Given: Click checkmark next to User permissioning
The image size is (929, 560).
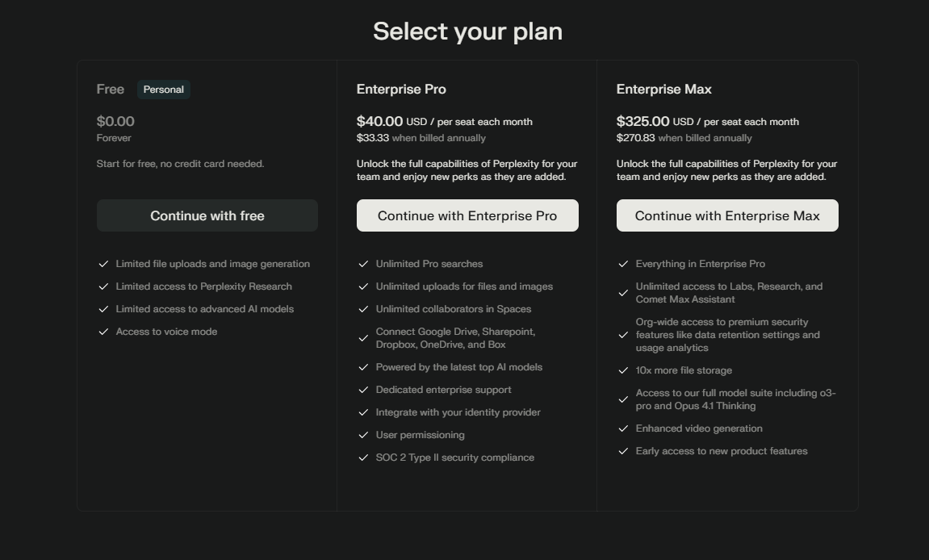Looking at the screenshot, I should [363, 435].
